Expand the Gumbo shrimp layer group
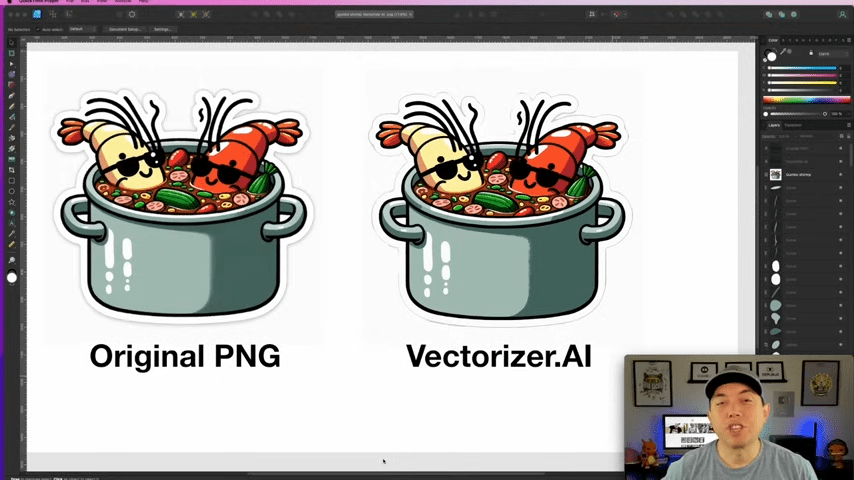 pos(766,174)
